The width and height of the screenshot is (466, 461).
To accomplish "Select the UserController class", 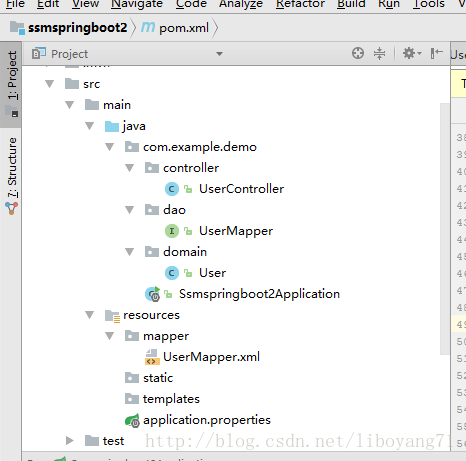I will (241, 189).
